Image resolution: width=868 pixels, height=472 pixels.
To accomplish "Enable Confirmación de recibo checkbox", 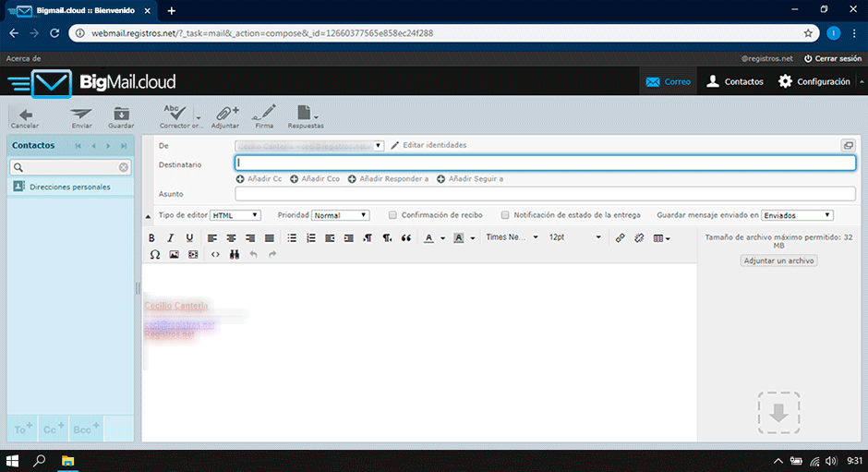I will click(392, 215).
